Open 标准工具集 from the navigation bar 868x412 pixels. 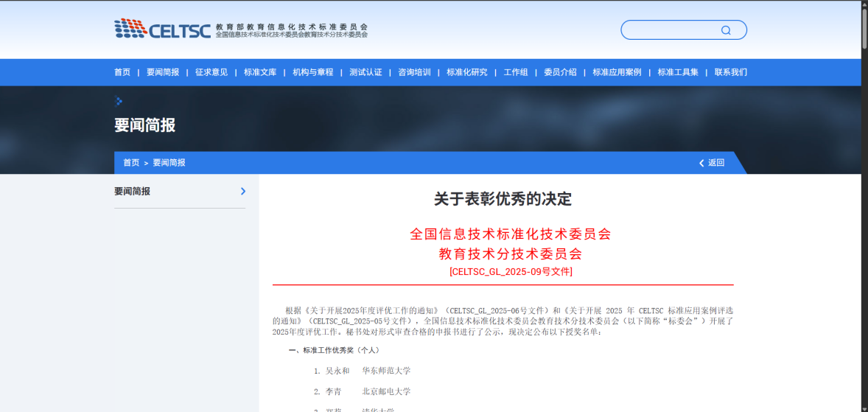[x=678, y=72]
